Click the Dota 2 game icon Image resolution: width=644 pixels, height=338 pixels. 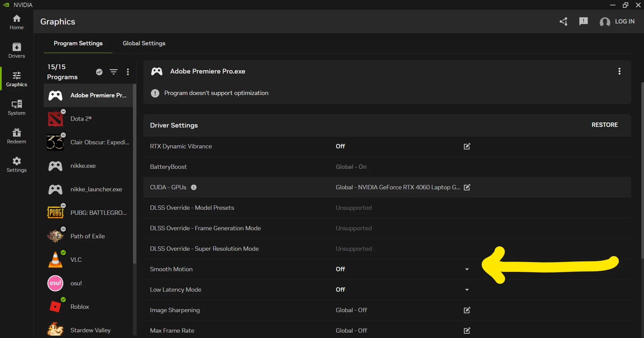coord(55,119)
